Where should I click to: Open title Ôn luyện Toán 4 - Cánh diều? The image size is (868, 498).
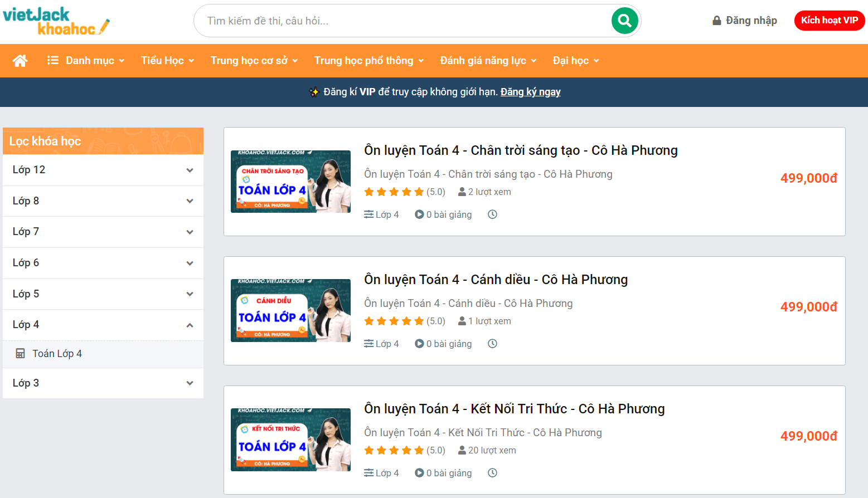496,280
